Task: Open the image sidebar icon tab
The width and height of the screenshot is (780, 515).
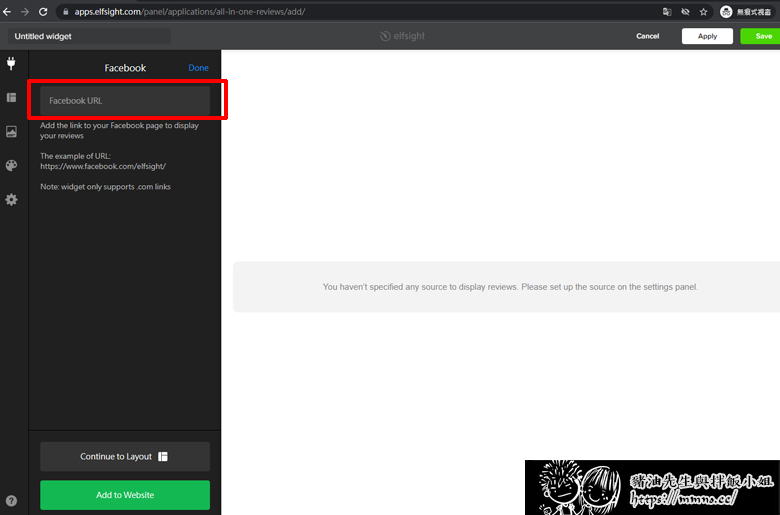Action: [11, 131]
